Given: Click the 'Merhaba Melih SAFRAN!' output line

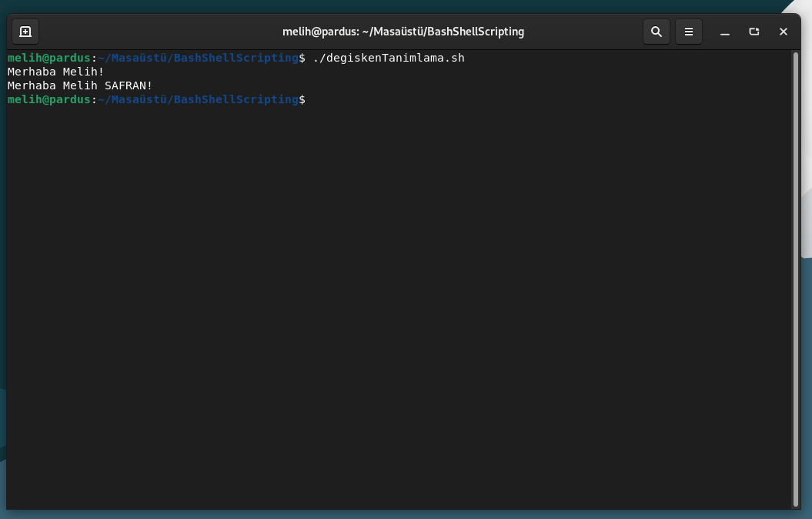Looking at the screenshot, I should click(x=80, y=85).
